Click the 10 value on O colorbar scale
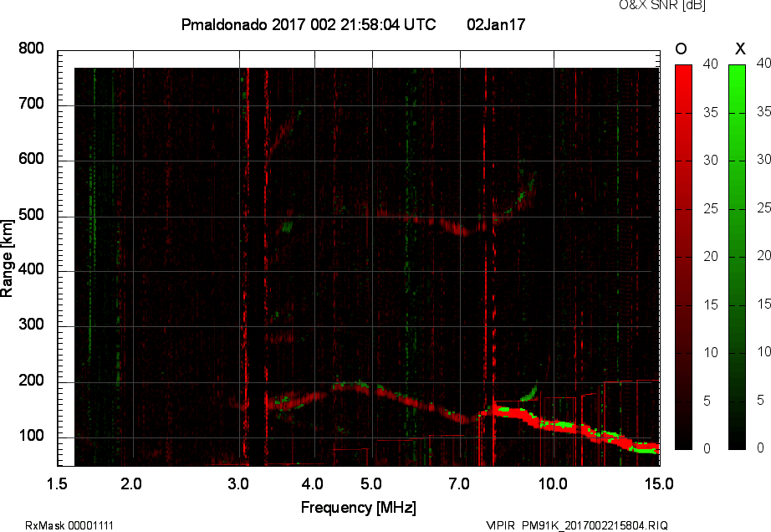This screenshot has height=532, width=771. point(711,352)
